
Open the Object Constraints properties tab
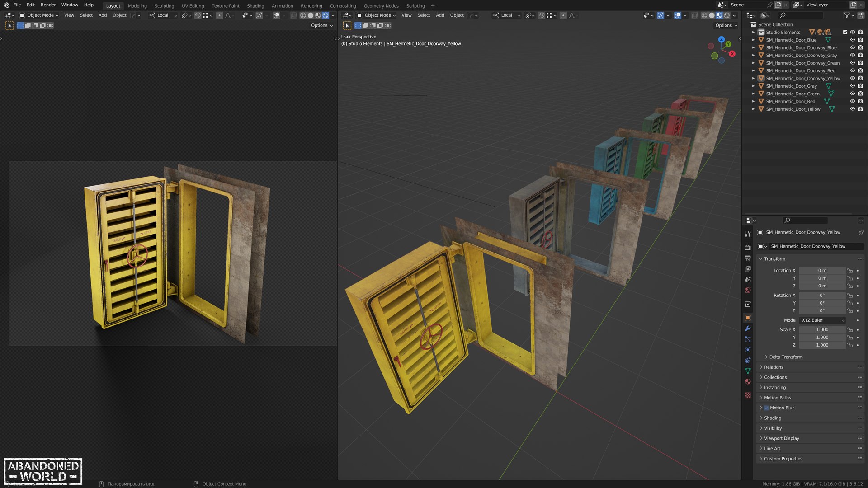click(x=748, y=360)
